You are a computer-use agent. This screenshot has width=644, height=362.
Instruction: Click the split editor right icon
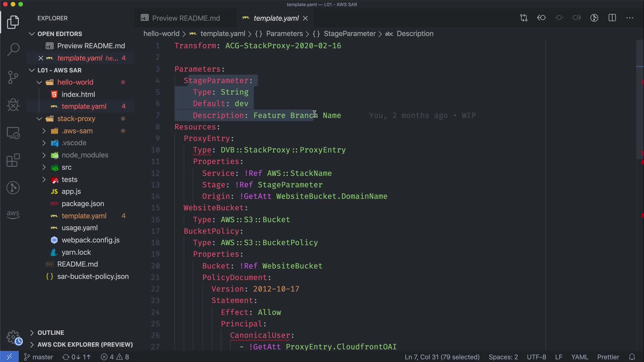(x=612, y=18)
